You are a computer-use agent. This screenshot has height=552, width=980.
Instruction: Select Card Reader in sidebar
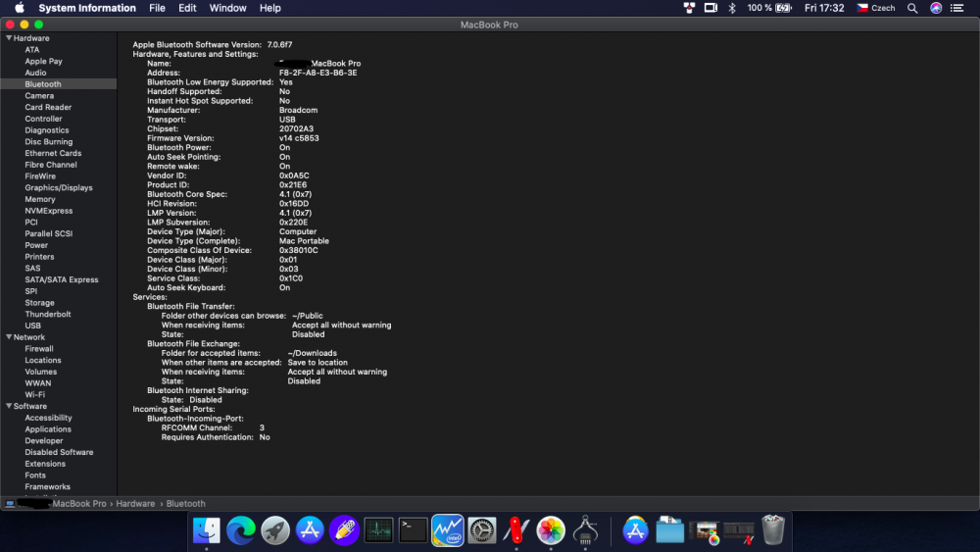point(47,107)
